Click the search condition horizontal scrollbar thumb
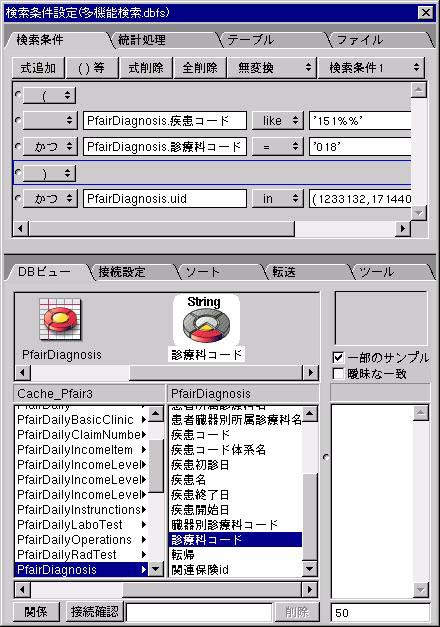 coord(162,229)
